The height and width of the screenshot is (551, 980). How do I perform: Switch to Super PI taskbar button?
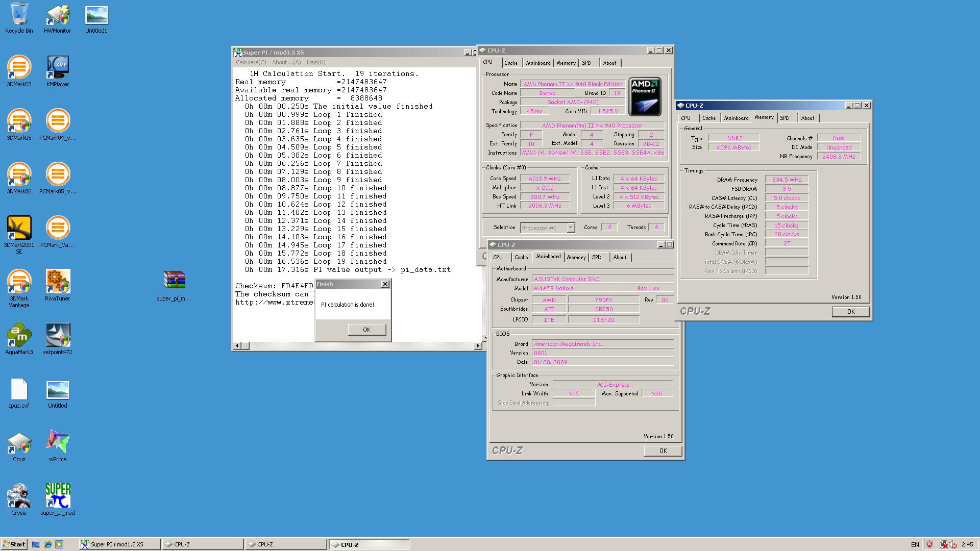(x=119, y=544)
